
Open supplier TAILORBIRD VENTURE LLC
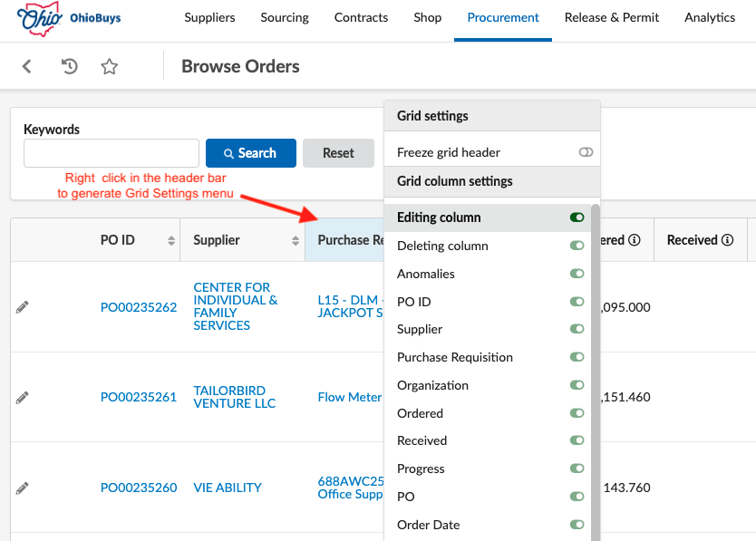tap(234, 397)
